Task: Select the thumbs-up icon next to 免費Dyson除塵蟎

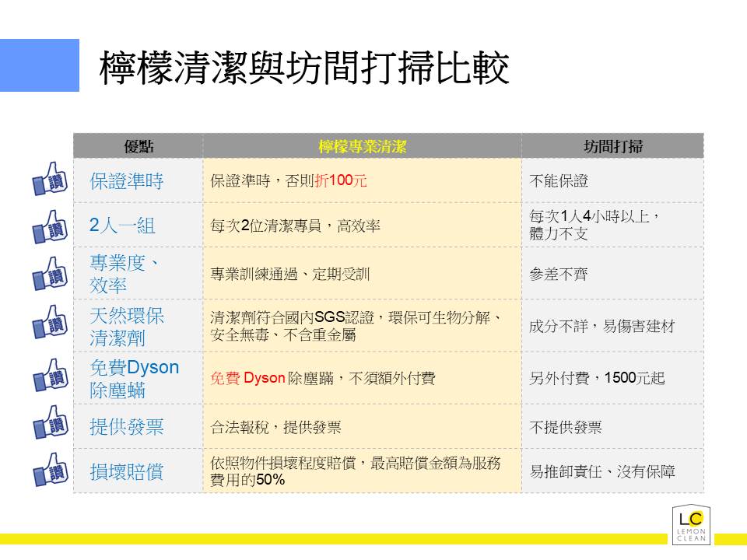Action: 50,377
